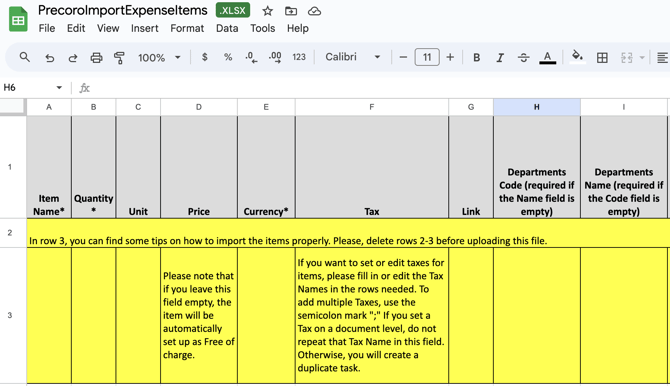This screenshot has height=386, width=670.
Task: Print the spreadsheet with printer icon
Action: coord(96,57)
